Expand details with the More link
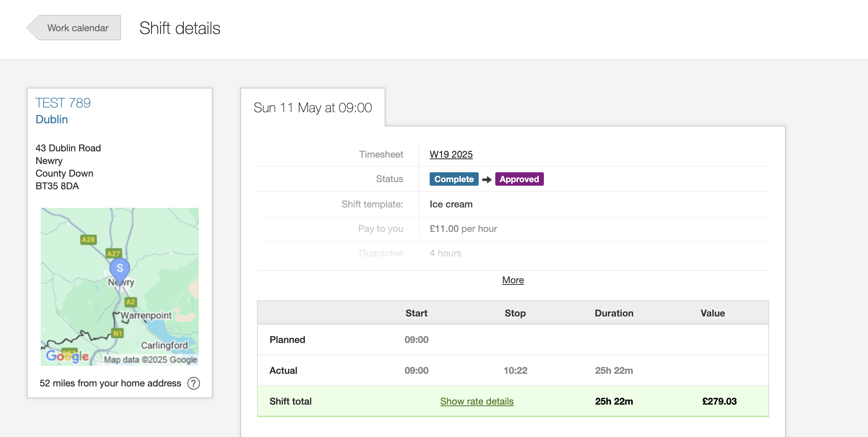This screenshot has width=868, height=437. pos(513,280)
